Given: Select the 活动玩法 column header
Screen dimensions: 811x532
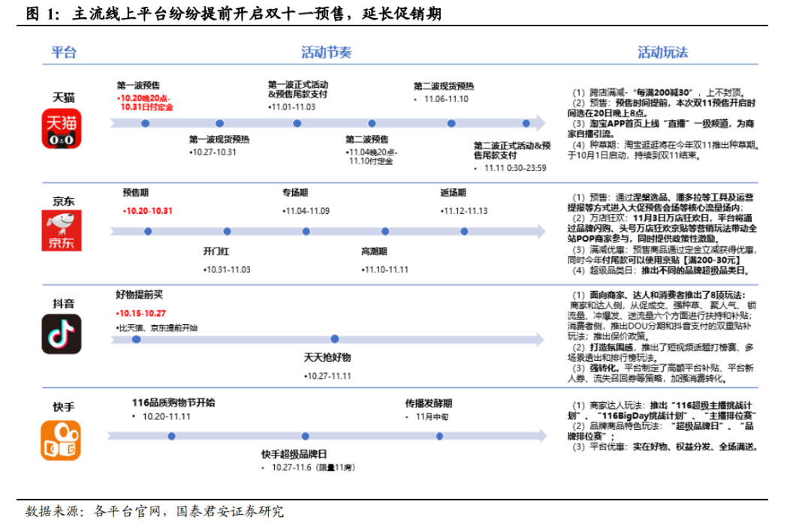Looking at the screenshot, I should click(662, 53).
